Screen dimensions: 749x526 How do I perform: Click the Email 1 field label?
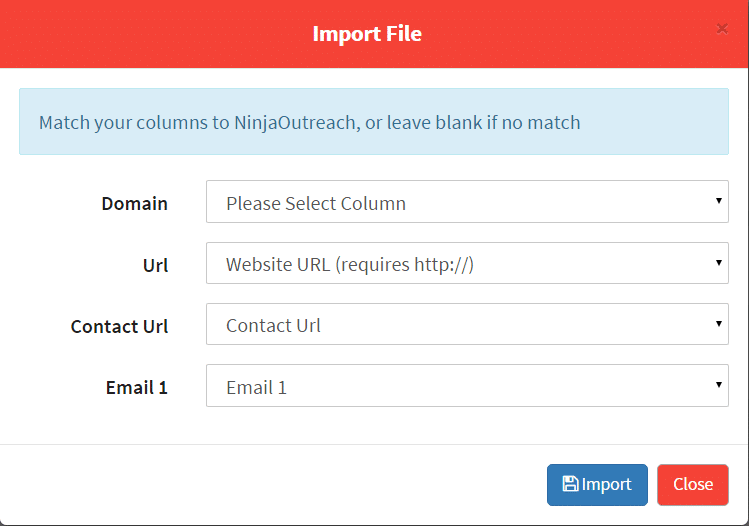(x=137, y=387)
